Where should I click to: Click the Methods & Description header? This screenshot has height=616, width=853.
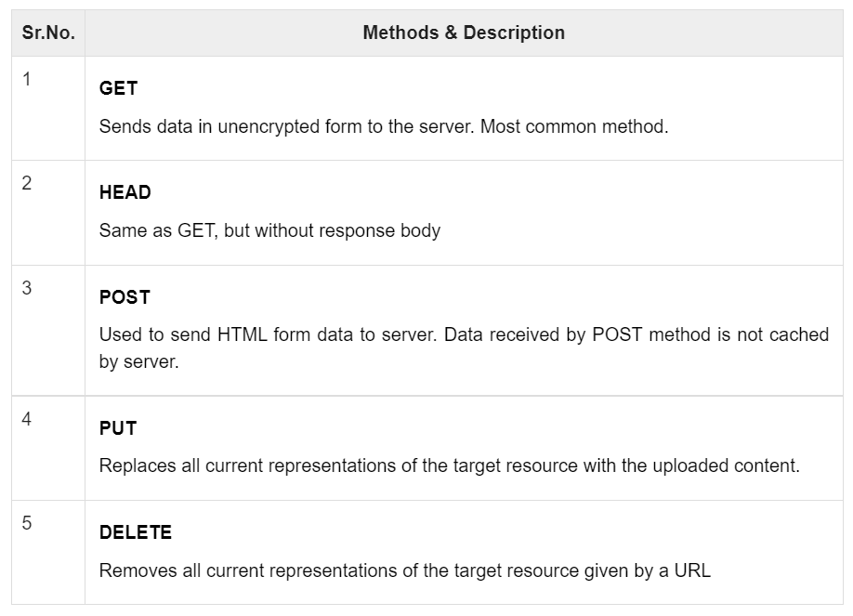click(x=464, y=33)
